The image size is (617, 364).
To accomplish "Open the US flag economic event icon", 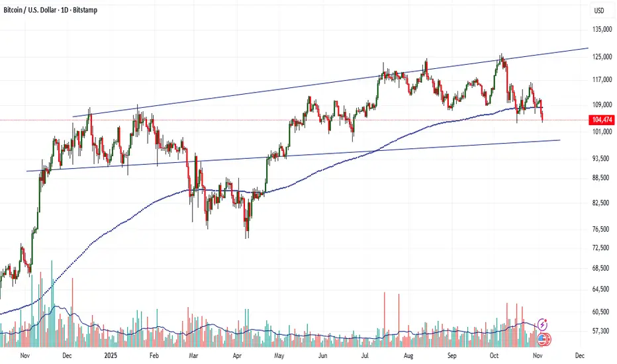I will (x=544, y=339).
